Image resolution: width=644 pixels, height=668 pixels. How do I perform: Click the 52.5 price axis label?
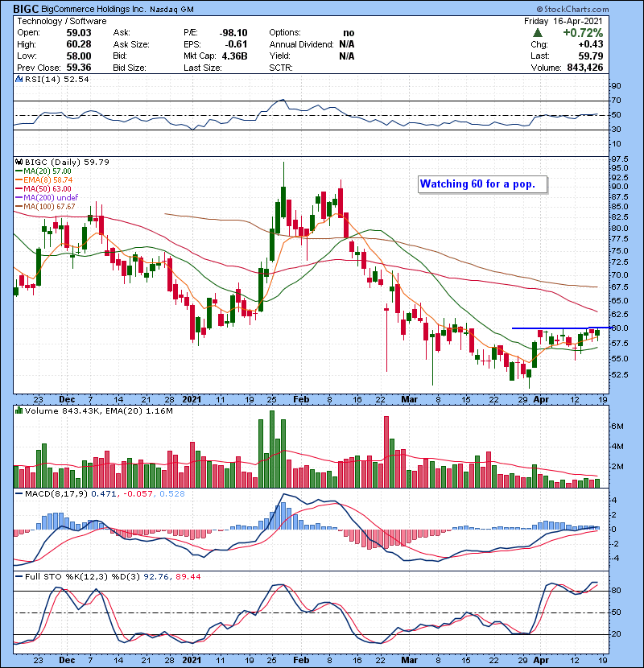coord(620,374)
